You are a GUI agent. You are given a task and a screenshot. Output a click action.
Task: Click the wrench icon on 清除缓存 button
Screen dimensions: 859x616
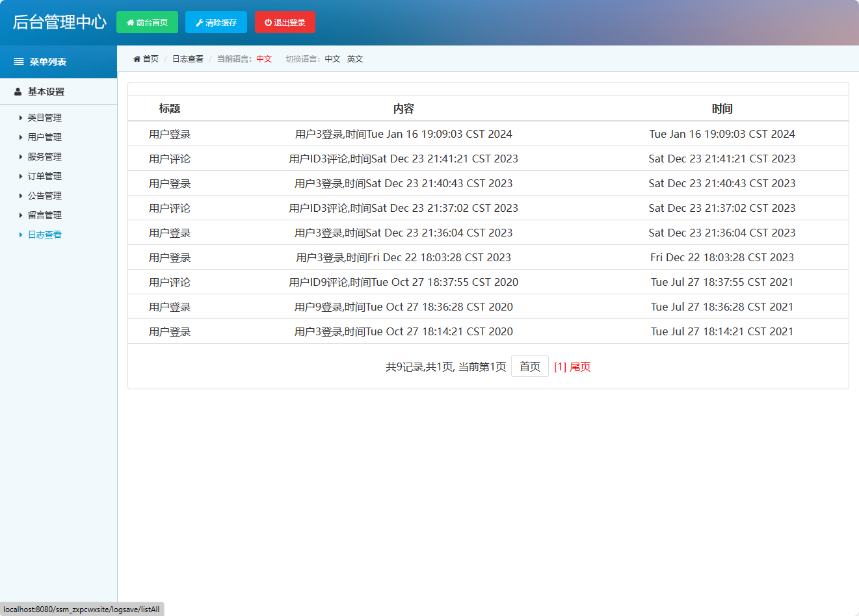coord(198,22)
